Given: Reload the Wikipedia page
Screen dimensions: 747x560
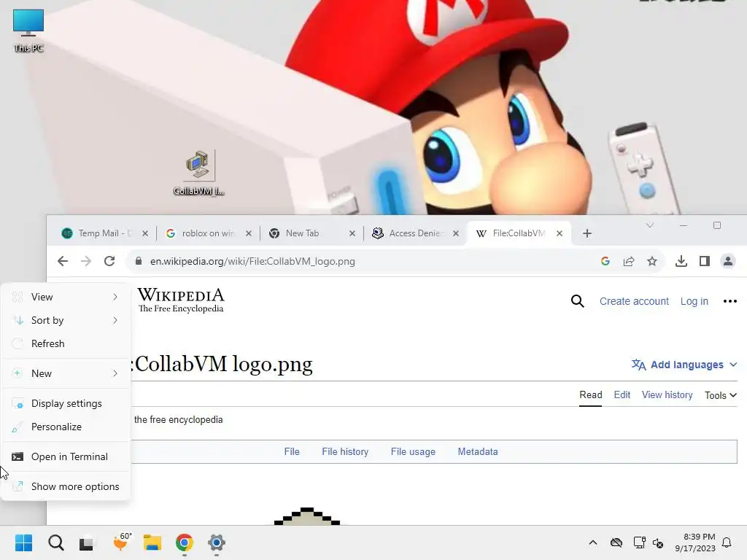Looking at the screenshot, I should pos(109,261).
